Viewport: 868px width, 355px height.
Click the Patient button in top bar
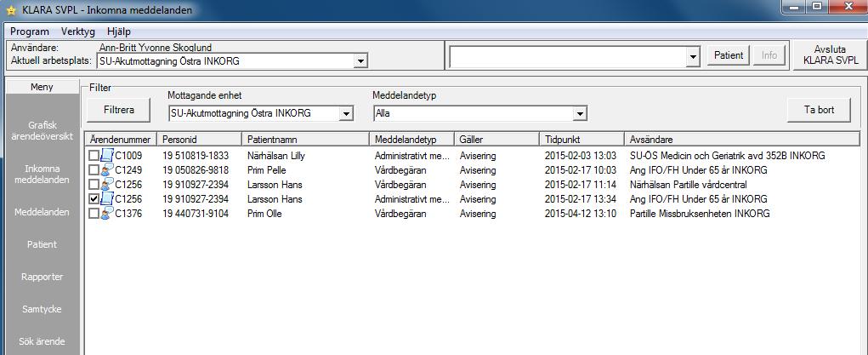pos(729,55)
